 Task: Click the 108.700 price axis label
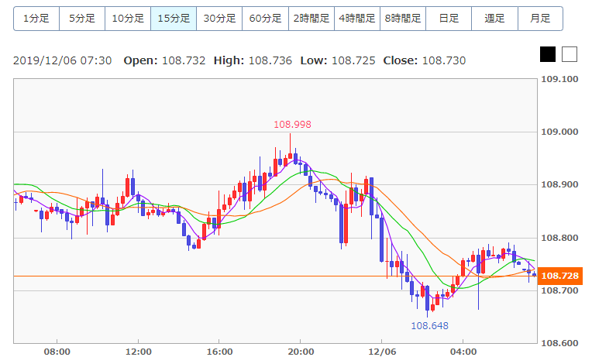559,290
